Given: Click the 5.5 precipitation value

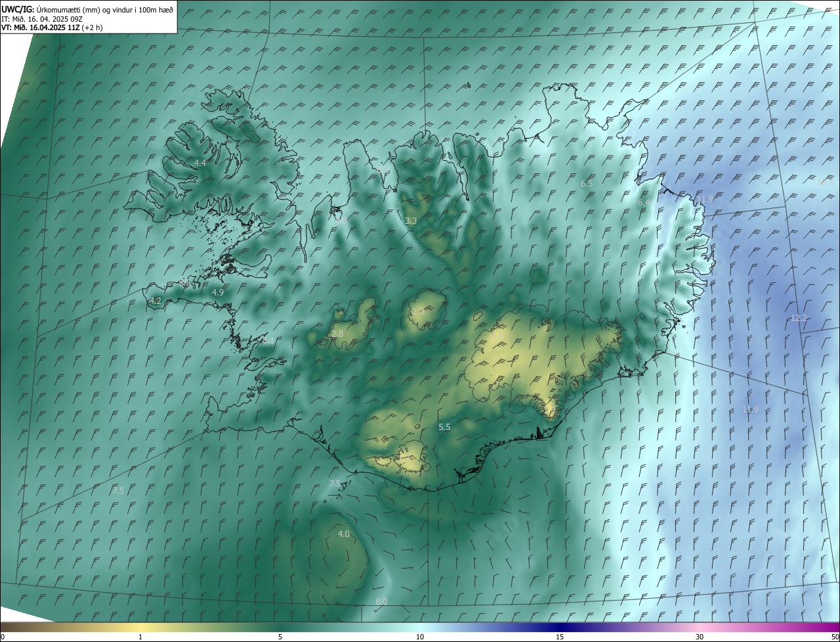Looking at the screenshot, I should 444,427.
